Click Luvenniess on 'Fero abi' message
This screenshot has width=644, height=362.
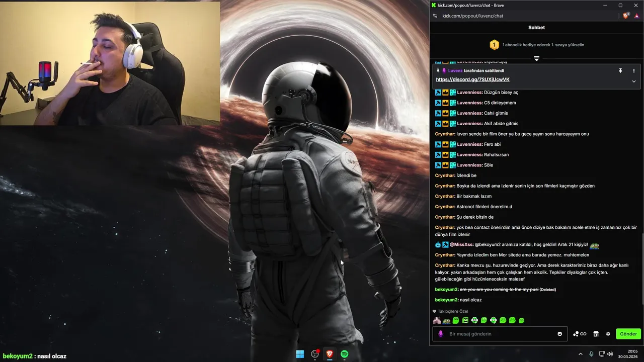click(469, 144)
